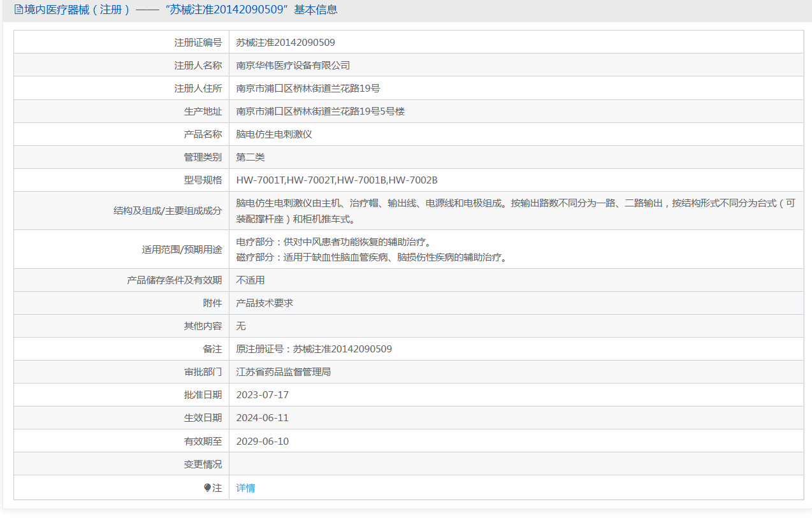Click storage condition value 不适用
This screenshot has width=812, height=518.
point(250,280)
